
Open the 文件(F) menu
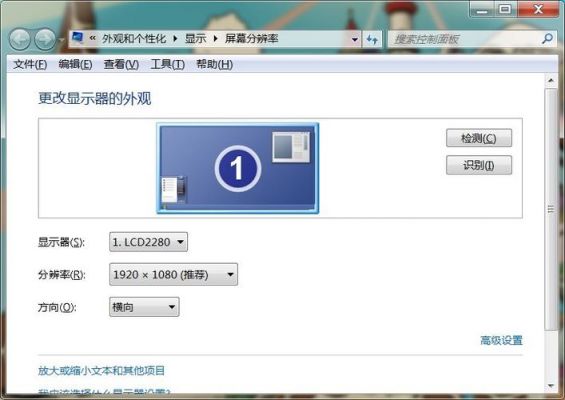point(30,65)
